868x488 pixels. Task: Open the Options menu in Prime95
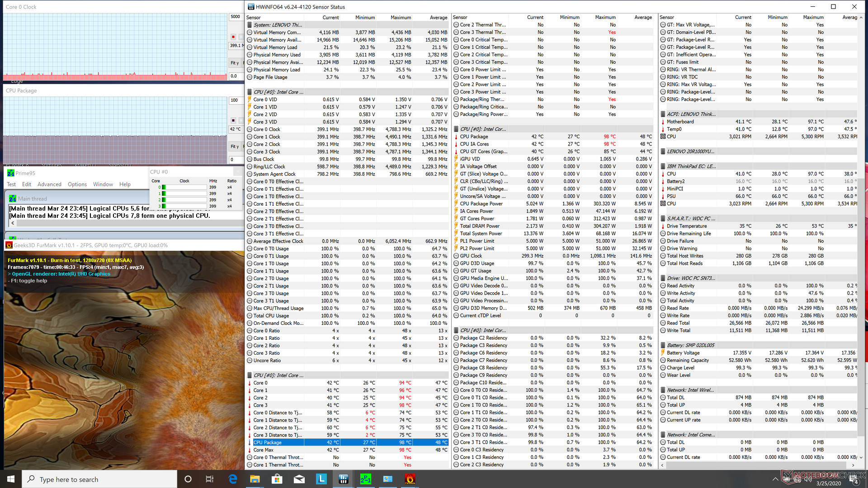(x=77, y=184)
